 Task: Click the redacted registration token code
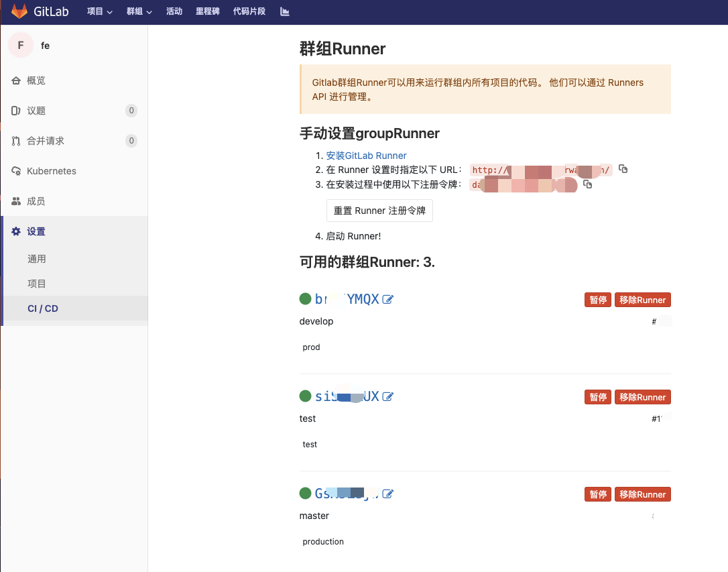524,185
